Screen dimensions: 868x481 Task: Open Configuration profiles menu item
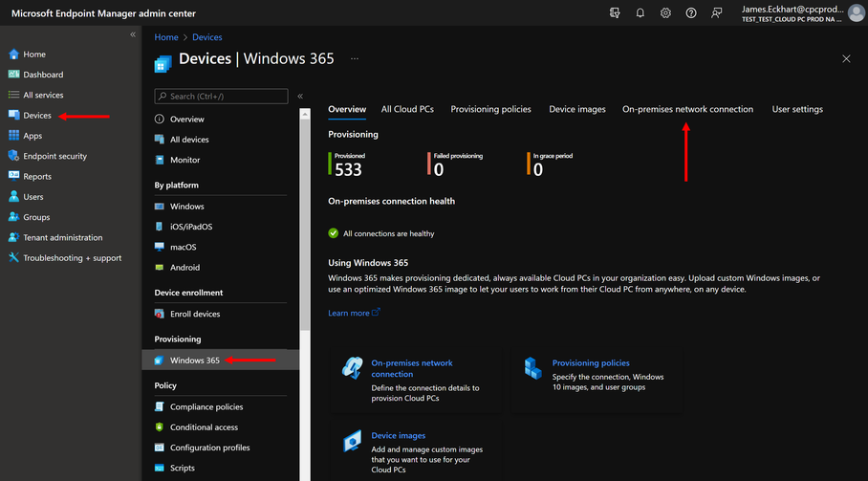click(x=209, y=448)
